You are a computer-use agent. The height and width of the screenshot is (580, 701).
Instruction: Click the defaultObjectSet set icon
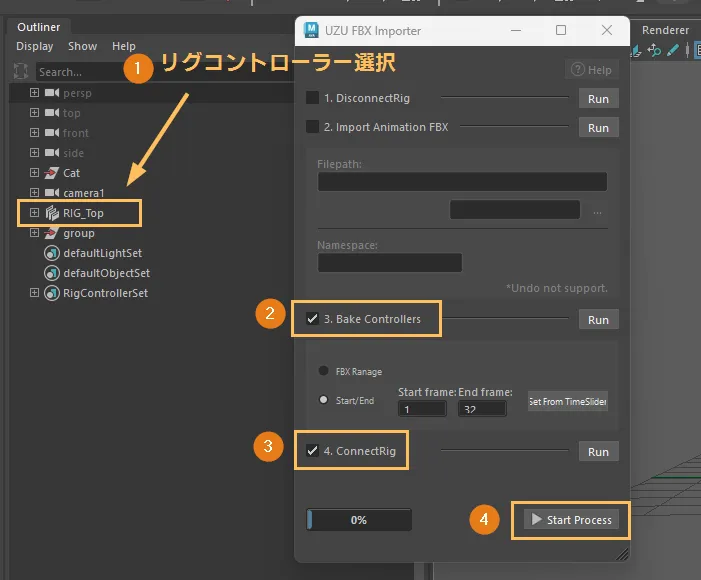52,273
